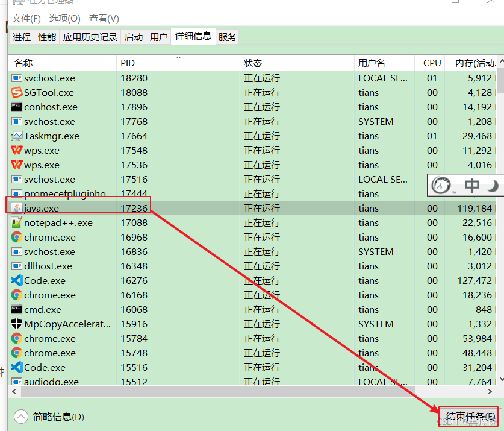Open the 文件(F) menu
The image size is (504, 431).
coord(25,19)
